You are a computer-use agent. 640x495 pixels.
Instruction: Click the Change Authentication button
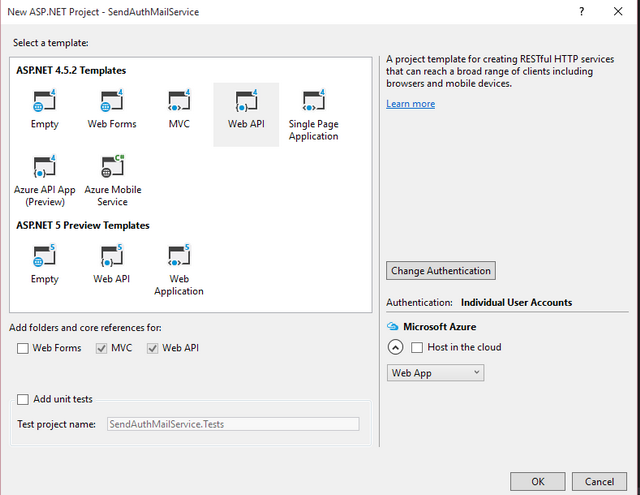click(x=441, y=271)
